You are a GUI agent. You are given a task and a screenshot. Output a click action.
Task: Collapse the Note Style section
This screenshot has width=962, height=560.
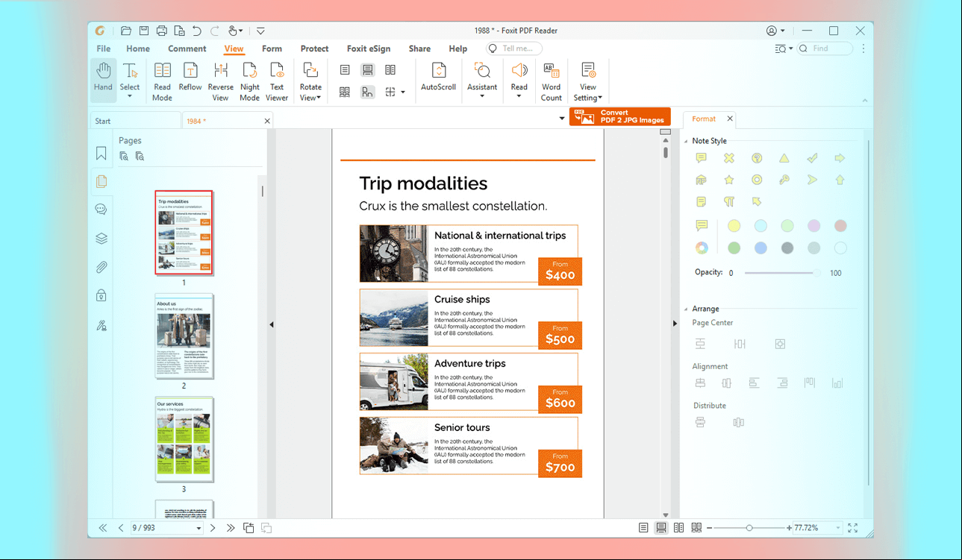[686, 141]
